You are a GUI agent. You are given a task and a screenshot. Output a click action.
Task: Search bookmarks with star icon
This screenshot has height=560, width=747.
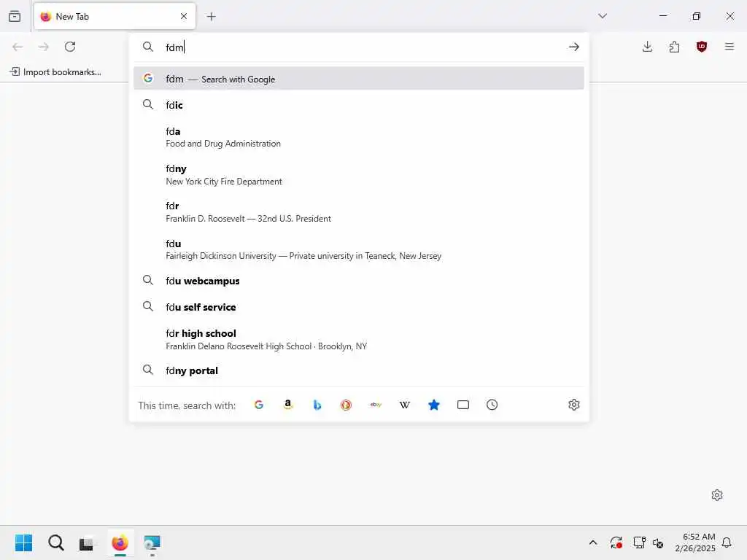click(433, 405)
